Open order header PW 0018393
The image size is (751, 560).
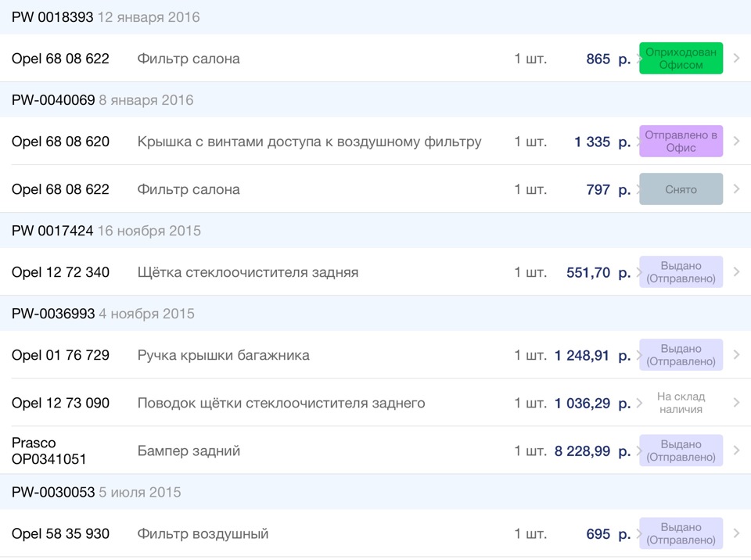pos(52,17)
